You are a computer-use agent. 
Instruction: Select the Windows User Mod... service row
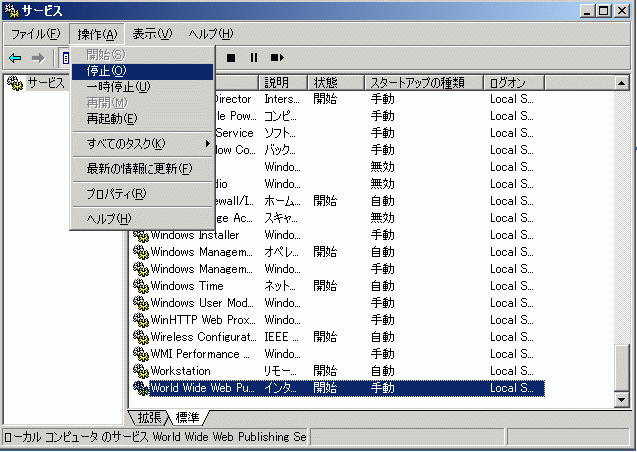pyautogui.click(x=338, y=303)
